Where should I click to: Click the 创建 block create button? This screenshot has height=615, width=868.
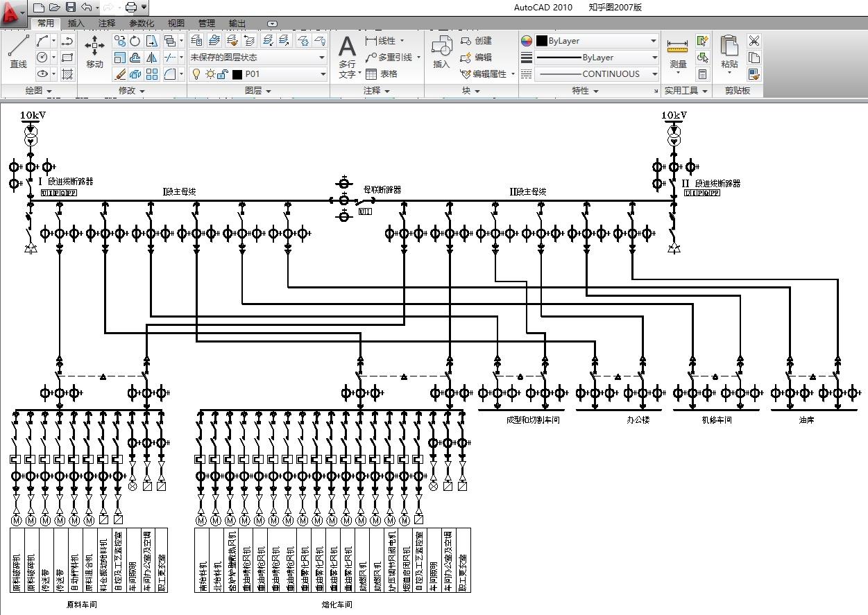pyautogui.click(x=477, y=41)
